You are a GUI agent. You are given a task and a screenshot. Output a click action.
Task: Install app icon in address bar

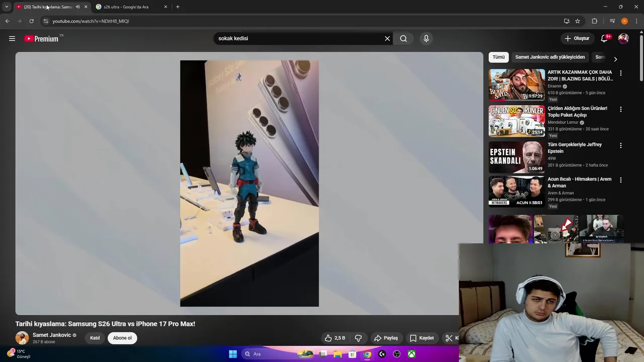pyautogui.click(x=567, y=21)
